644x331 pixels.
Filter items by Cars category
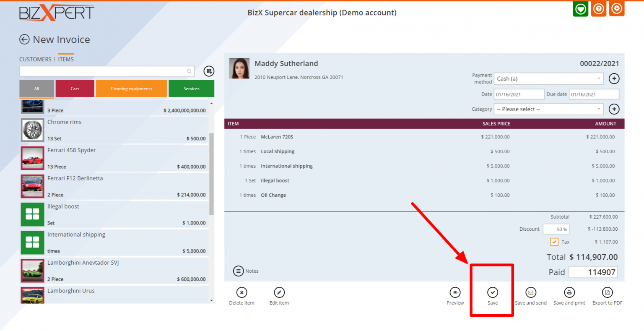pyautogui.click(x=75, y=89)
